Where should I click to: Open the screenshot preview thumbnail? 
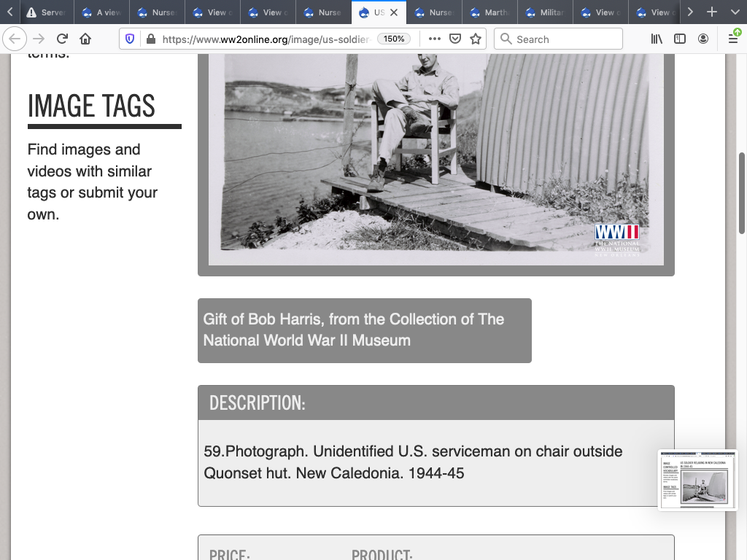pos(698,480)
